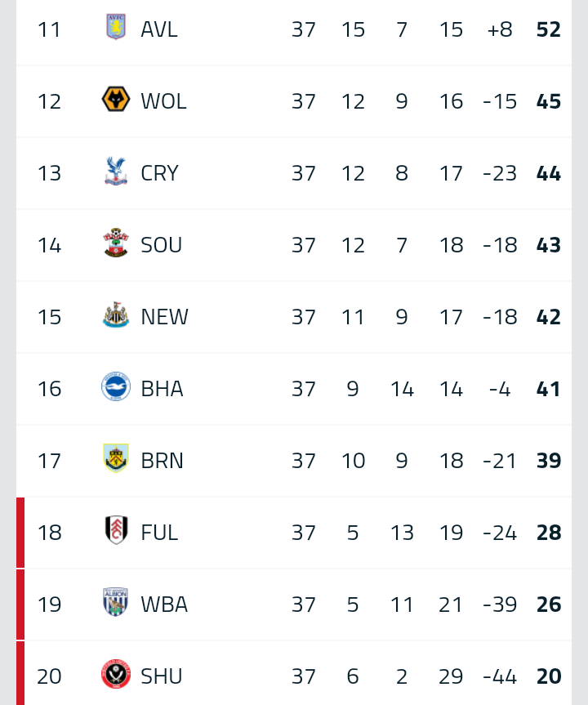Tap the SHU team name

tap(161, 676)
